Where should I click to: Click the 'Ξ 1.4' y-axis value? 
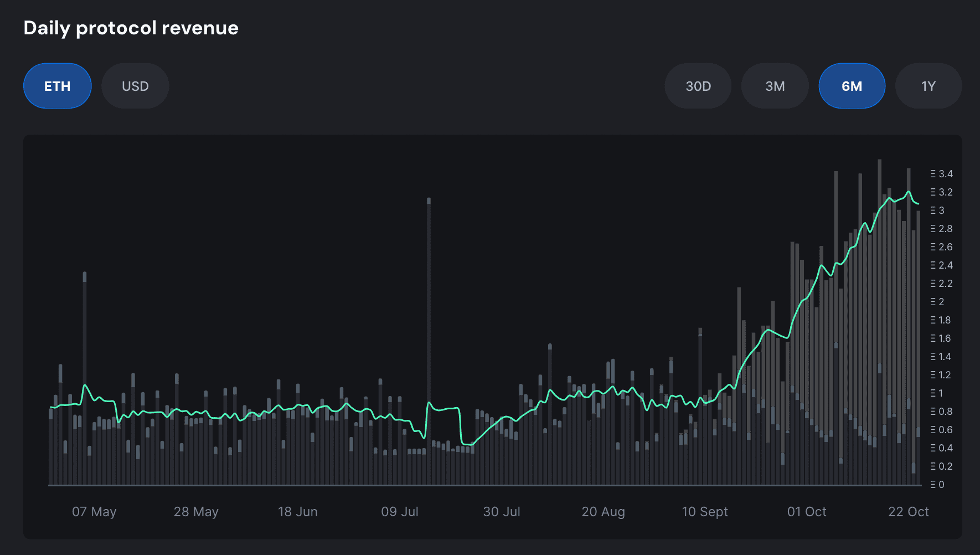[x=941, y=357]
